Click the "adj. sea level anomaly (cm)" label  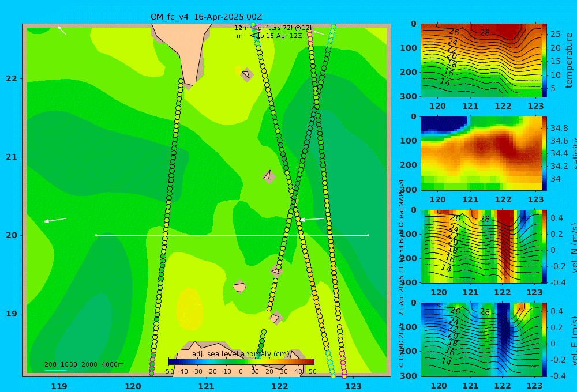point(241,354)
